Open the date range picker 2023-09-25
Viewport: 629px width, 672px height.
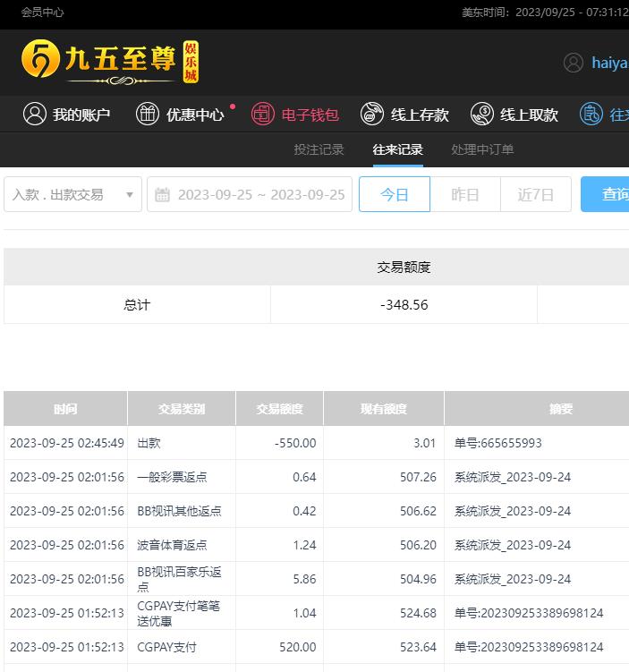coord(260,194)
